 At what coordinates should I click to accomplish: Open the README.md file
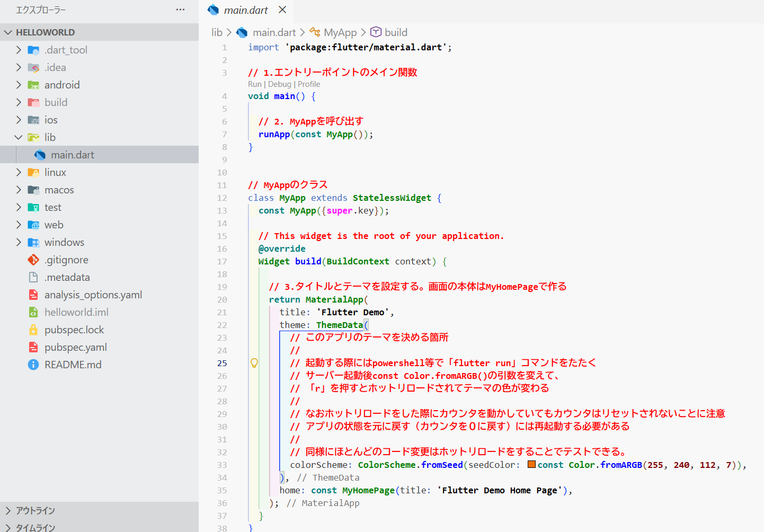(x=99, y=365)
